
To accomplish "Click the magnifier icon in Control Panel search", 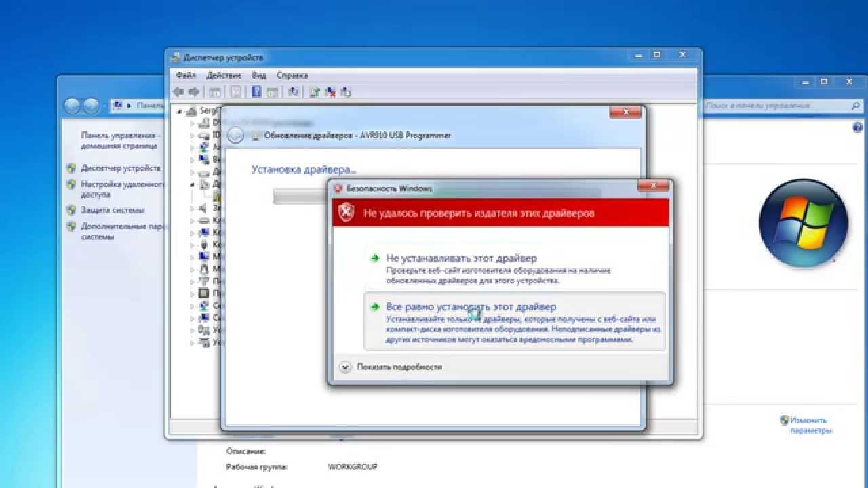I will [855, 106].
